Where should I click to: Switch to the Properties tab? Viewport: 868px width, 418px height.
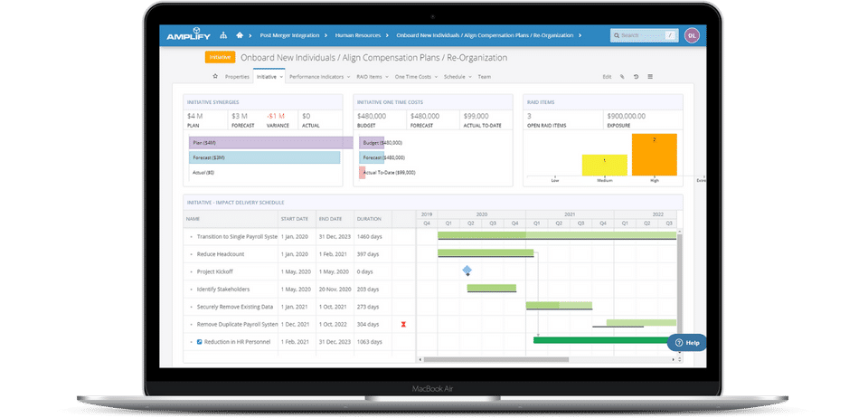[x=237, y=77]
